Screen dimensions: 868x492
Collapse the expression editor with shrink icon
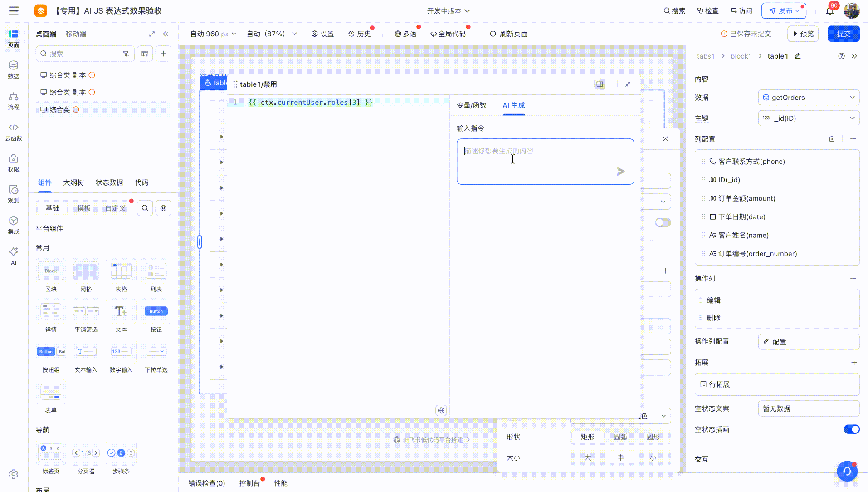tap(628, 84)
